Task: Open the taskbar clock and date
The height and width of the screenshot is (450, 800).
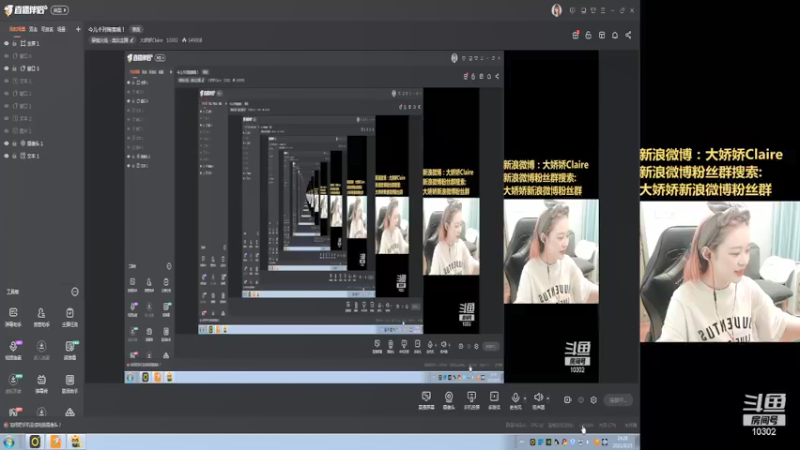Action: click(x=624, y=442)
